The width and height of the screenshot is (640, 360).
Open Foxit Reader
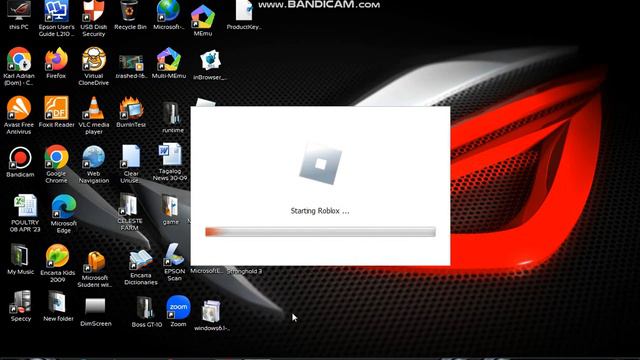tap(56, 112)
